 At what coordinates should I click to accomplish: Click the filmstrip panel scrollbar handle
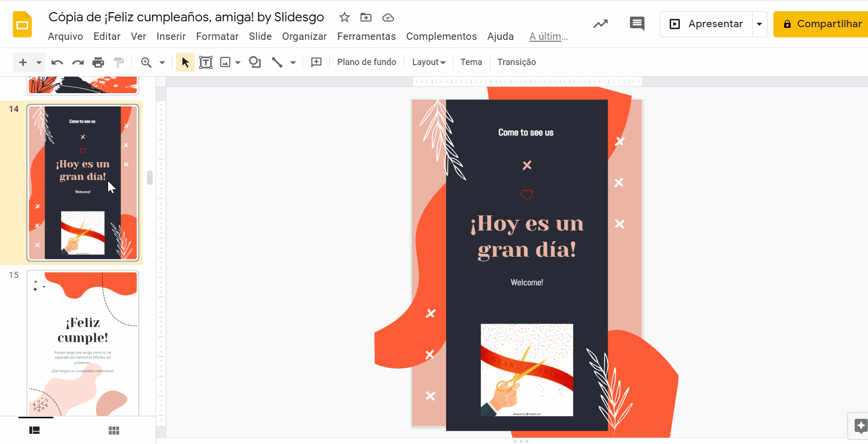150,178
